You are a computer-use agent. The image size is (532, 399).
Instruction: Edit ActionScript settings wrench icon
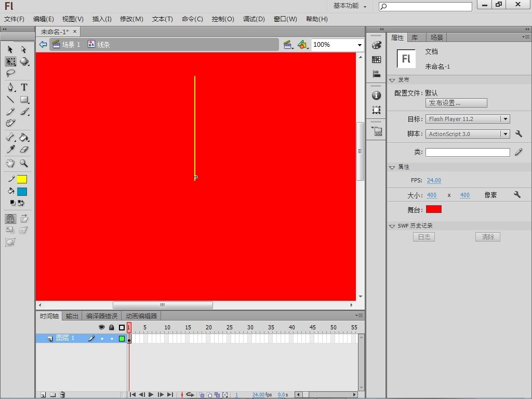pyautogui.click(x=518, y=134)
